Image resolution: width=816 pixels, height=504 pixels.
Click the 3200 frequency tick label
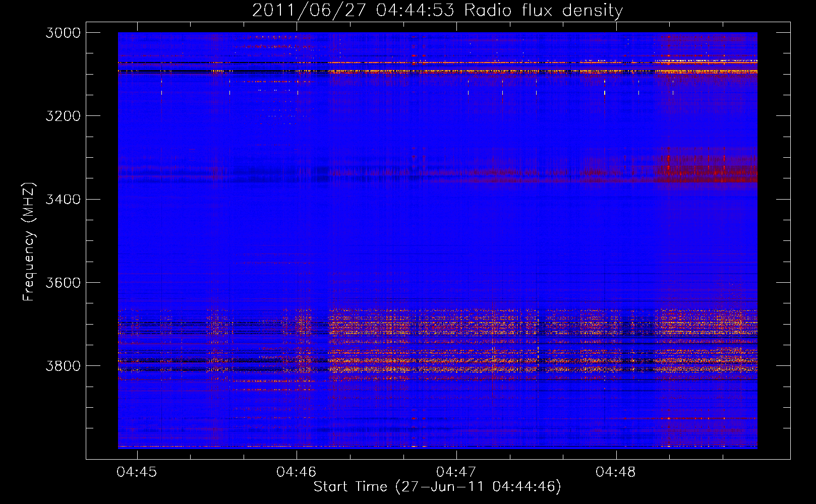tap(63, 116)
